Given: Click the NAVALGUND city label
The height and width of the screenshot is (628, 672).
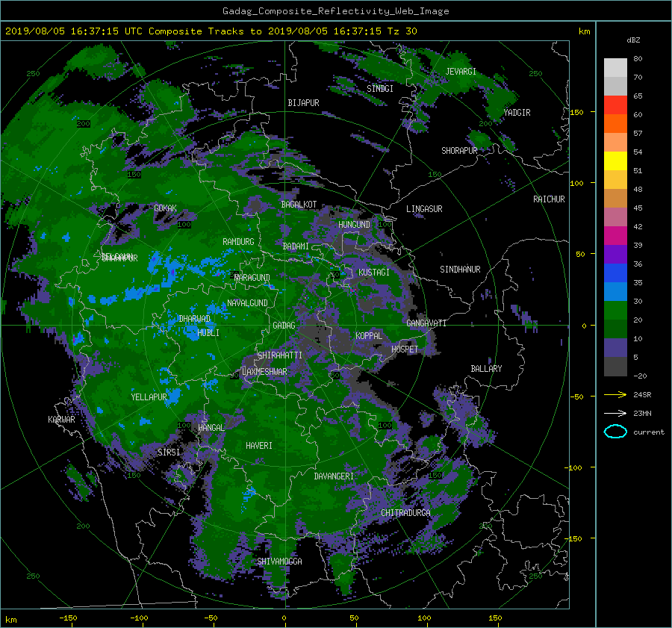Looking at the screenshot, I should point(247,303).
